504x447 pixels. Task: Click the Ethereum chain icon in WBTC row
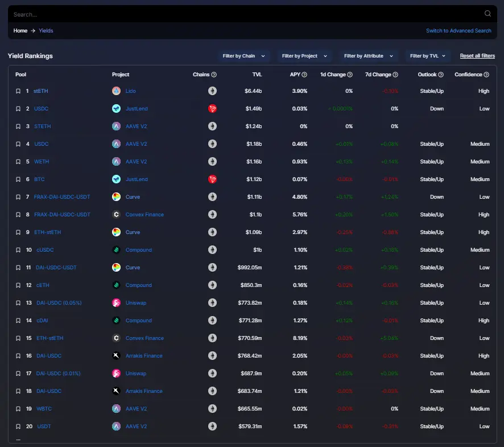pos(212,409)
